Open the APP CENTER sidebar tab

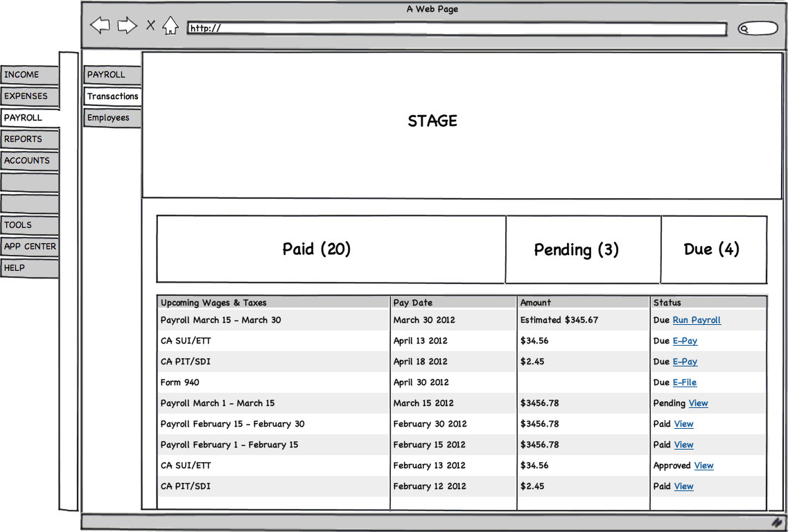30,247
